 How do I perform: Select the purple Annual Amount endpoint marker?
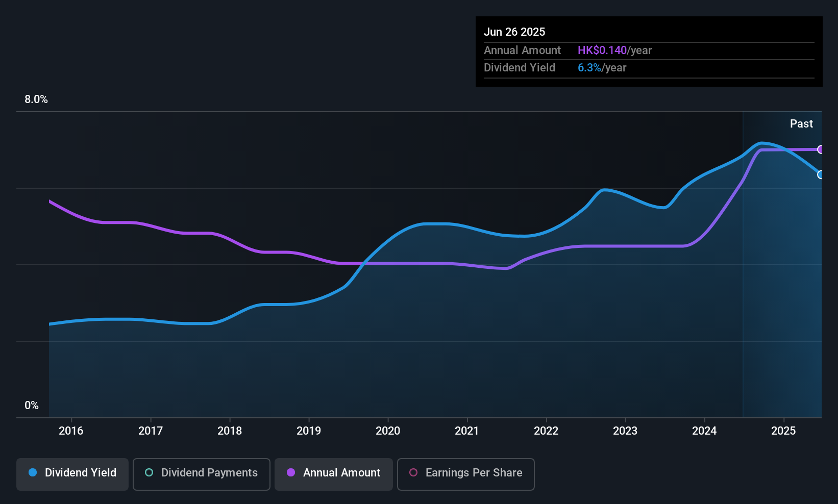tap(820, 149)
